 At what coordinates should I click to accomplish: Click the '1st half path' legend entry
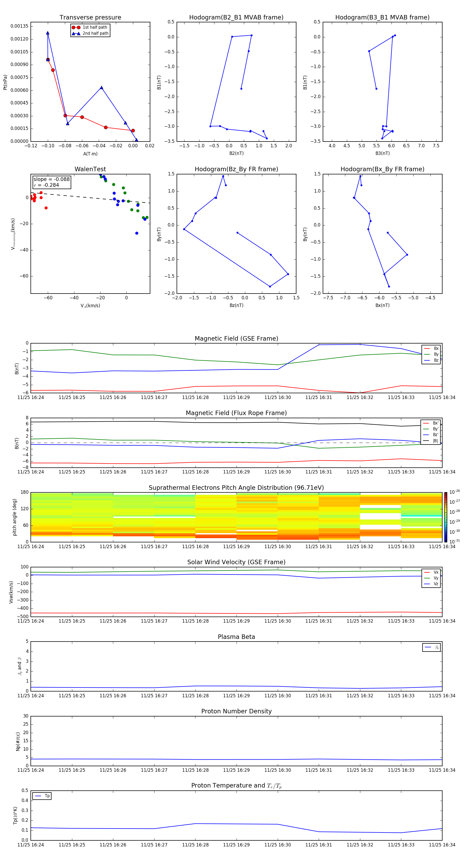point(90,27)
